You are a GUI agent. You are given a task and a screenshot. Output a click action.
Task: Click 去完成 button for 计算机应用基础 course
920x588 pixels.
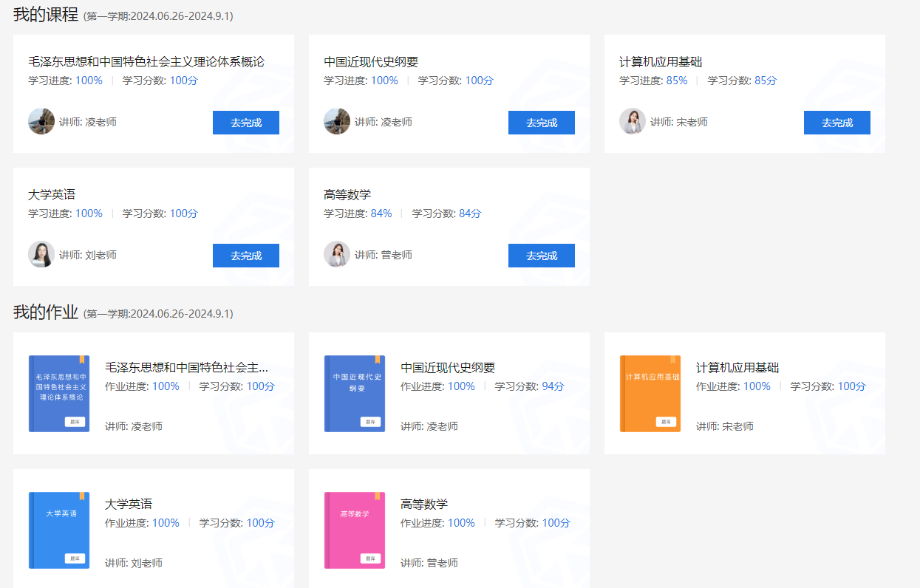(836, 123)
